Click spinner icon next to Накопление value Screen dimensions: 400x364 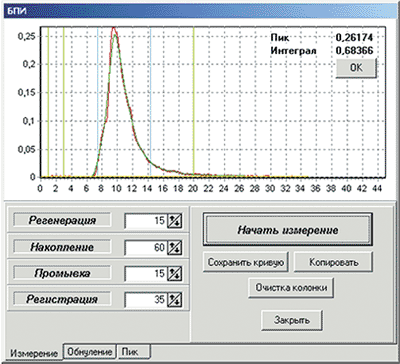pyautogui.click(x=174, y=248)
